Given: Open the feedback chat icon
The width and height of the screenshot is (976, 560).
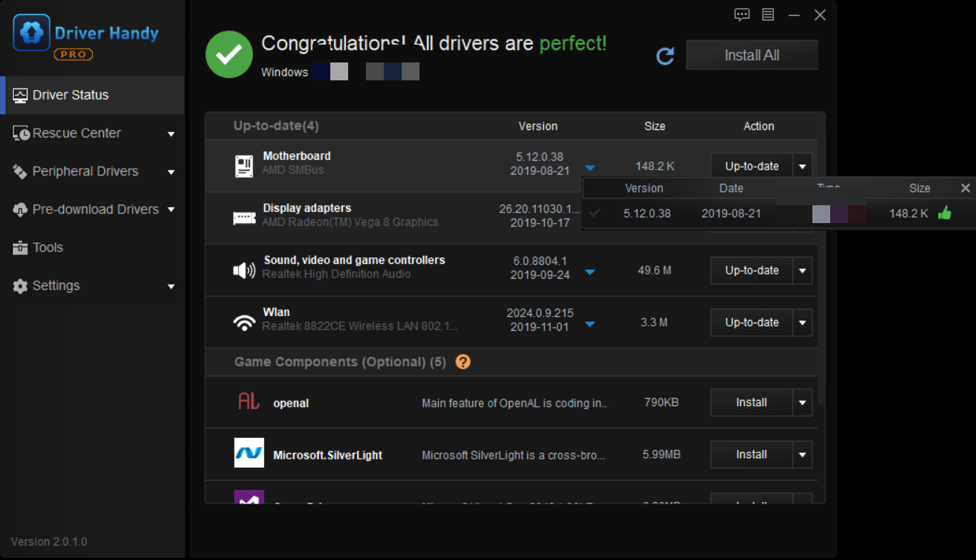Looking at the screenshot, I should coord(742,15).
